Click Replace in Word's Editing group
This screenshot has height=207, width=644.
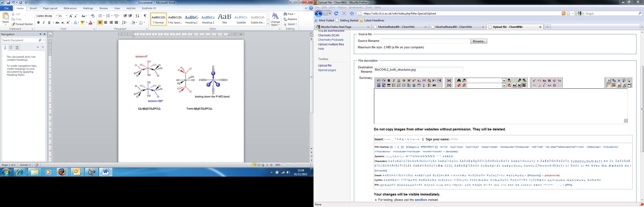(x=290, y=19)
